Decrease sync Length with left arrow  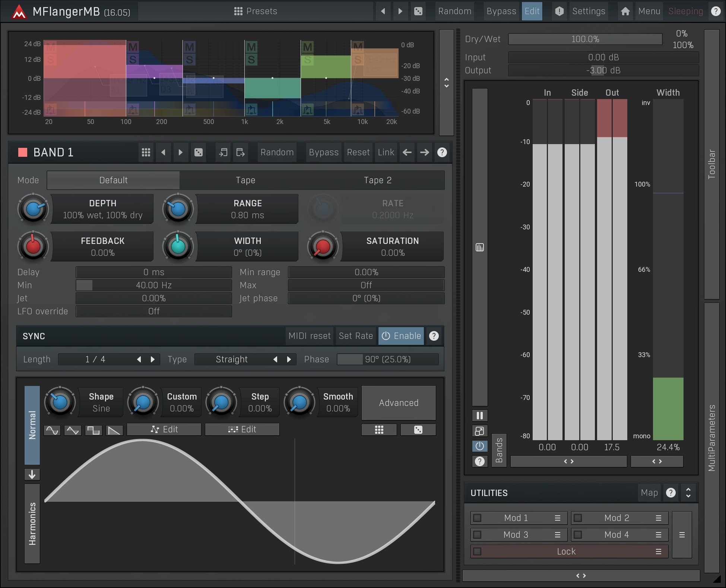(x=139, y=359)
